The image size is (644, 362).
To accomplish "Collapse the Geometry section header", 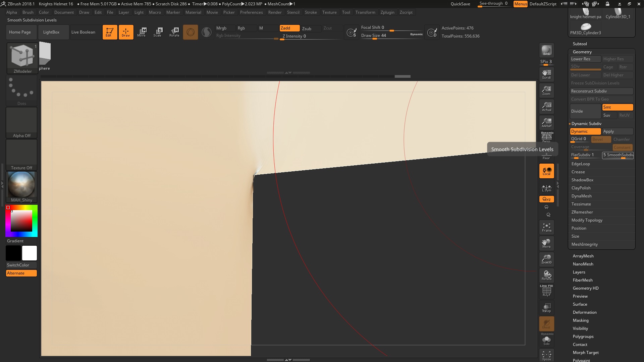I will pos(582,52).
